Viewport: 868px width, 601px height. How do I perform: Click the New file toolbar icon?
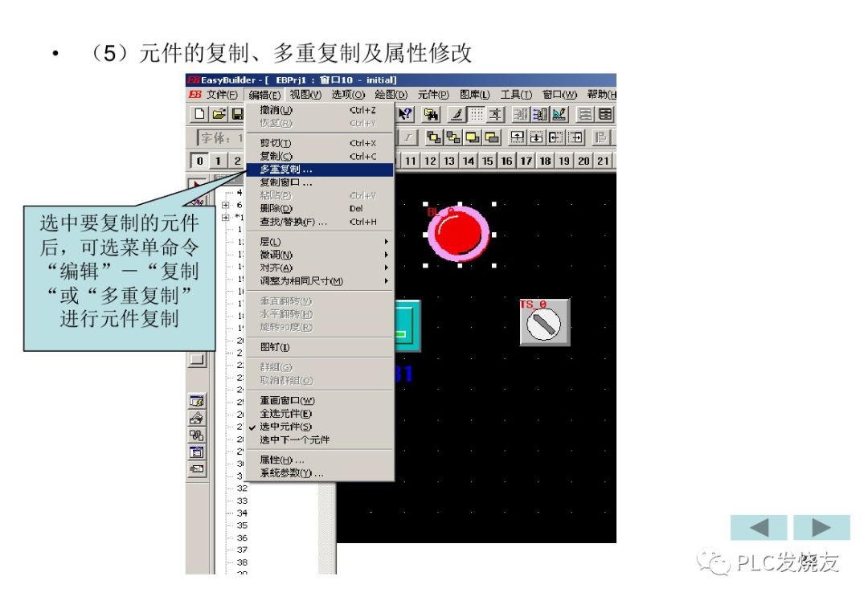(x=200, y=114)
